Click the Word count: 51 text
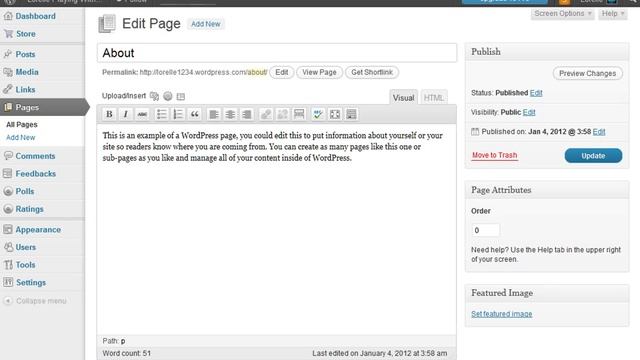This screenshot has height=360, width=640. pos(127,353)
